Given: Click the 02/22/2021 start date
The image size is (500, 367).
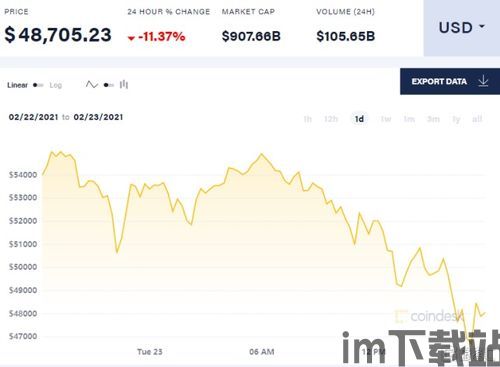Looking at the screenshot, I should pos(33,117).
